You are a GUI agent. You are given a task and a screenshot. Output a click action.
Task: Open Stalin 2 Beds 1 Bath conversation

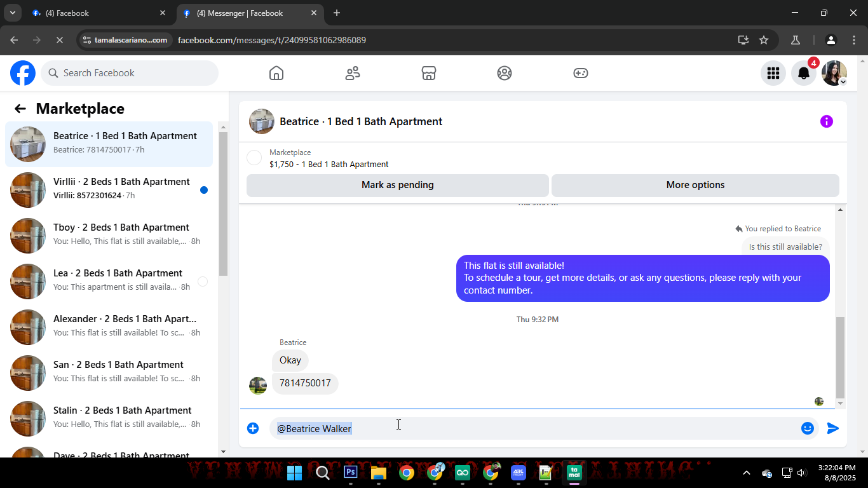click(x=109, y=419)
